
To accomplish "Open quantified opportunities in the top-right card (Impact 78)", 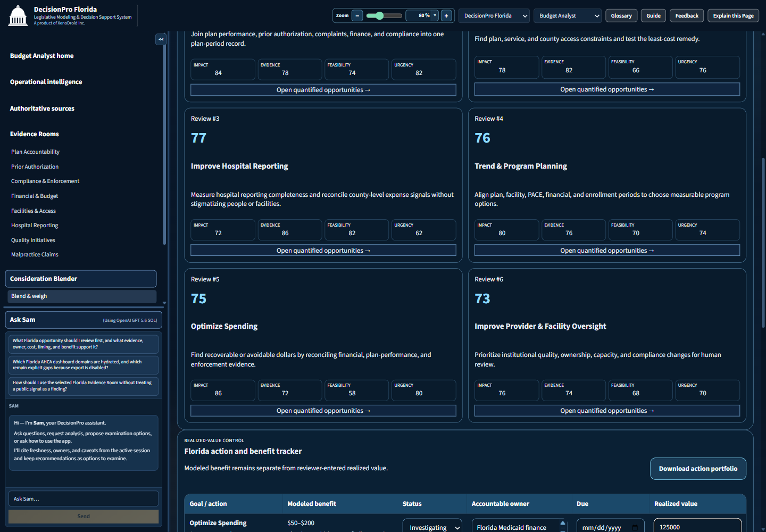I will [607, 89].
